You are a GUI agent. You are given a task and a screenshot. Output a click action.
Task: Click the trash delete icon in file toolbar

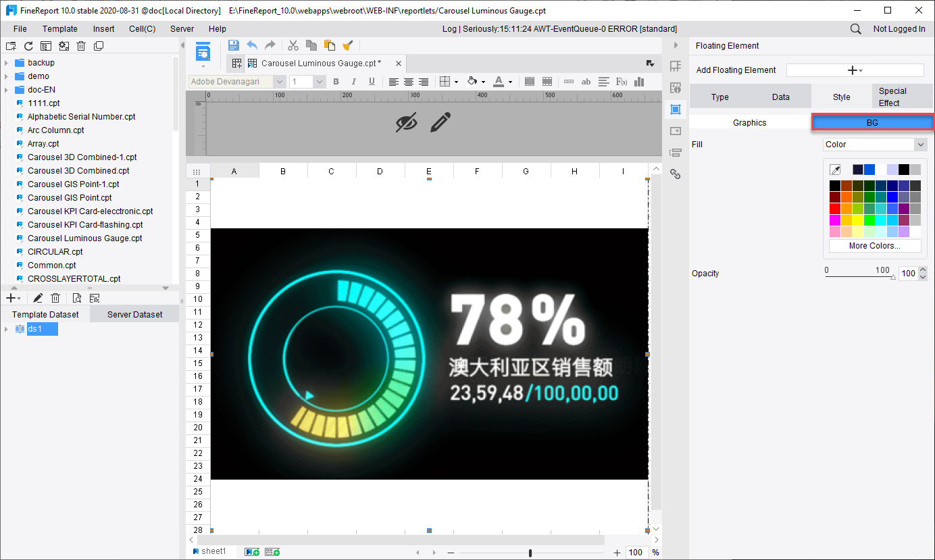(81, 46)
